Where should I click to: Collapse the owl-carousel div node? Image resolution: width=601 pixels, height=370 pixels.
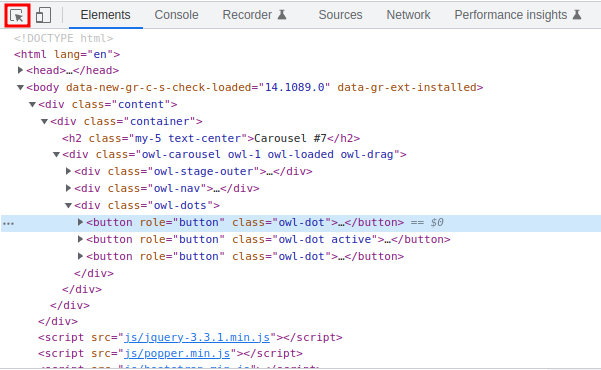tap(56, 155)
